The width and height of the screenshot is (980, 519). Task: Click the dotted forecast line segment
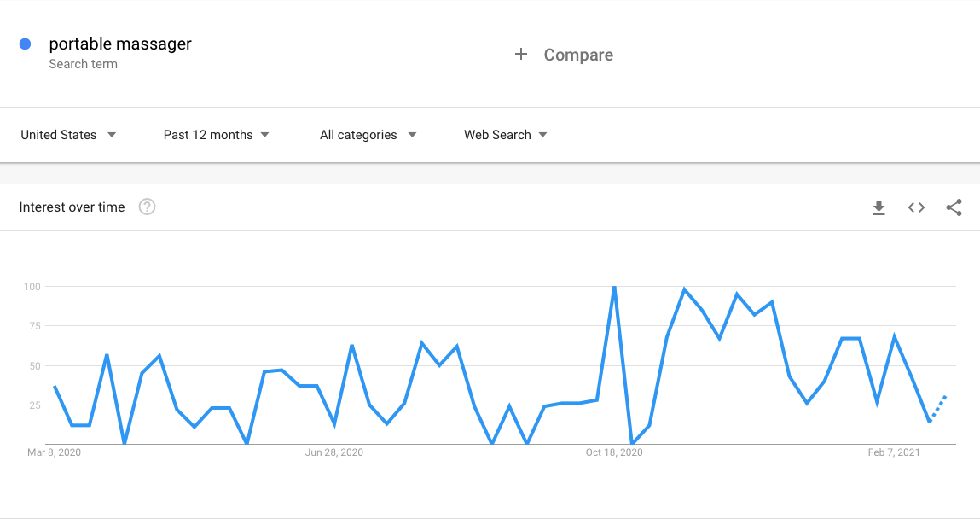[x=938, y=408]
